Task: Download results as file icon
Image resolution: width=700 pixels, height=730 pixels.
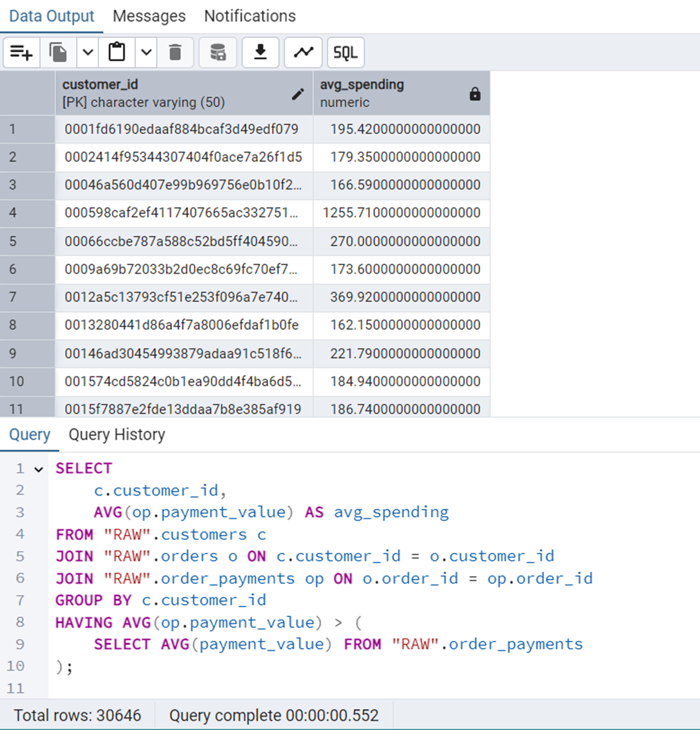Action: coord(260,53)
